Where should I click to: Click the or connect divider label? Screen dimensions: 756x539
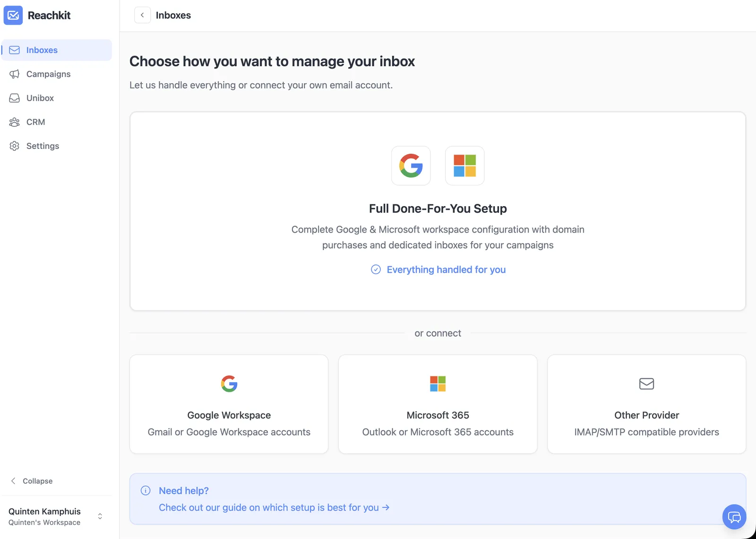click(438, 333)
